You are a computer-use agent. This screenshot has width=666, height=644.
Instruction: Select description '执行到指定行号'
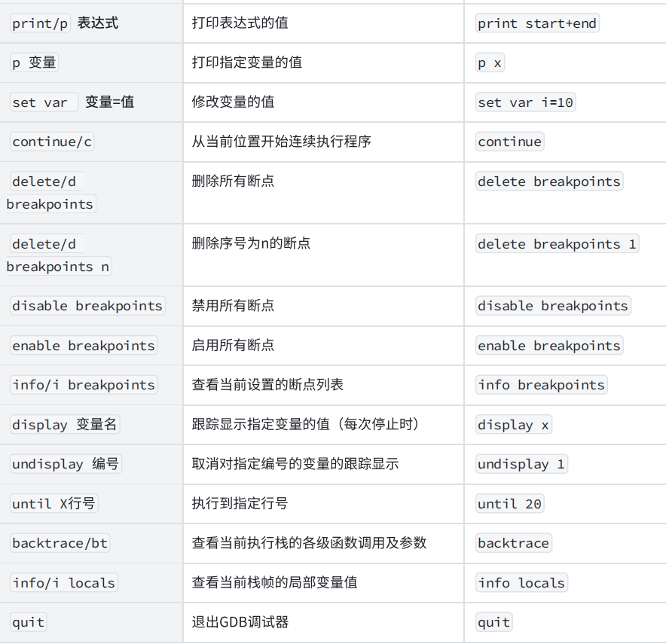click(240, 503)
